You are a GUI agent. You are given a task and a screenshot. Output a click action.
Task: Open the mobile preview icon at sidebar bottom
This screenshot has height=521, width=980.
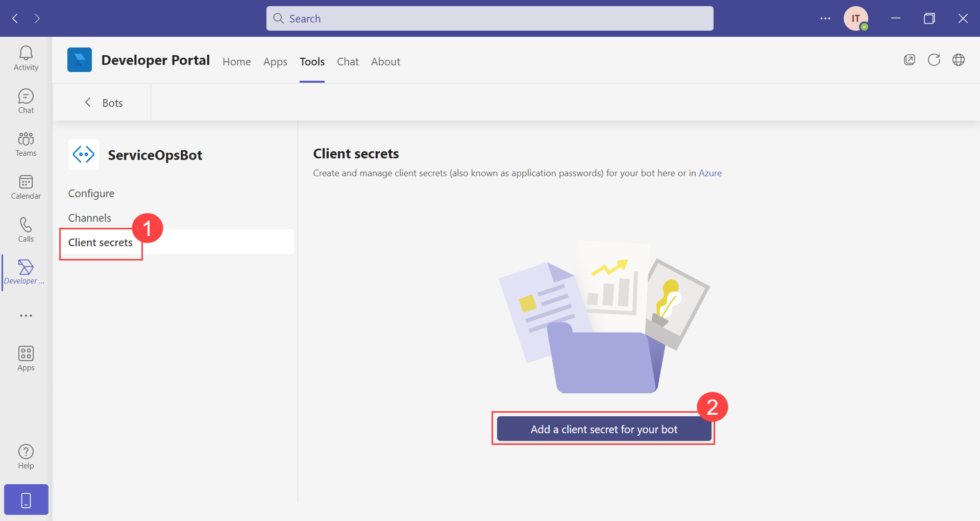[x=26, y=499]
